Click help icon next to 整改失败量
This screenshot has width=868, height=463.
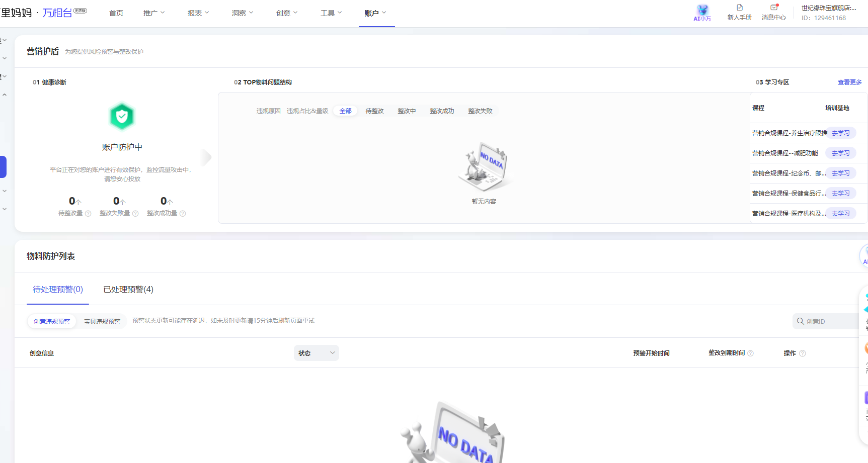pos(135,214)
